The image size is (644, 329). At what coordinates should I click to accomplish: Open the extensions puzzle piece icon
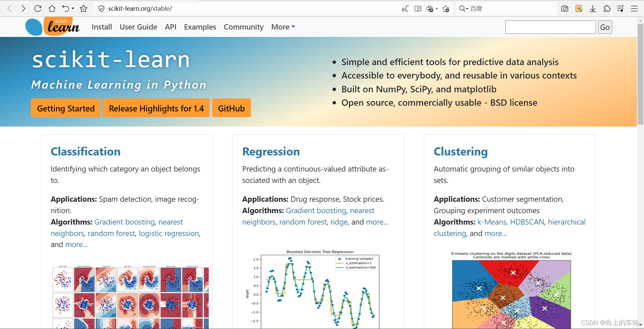pos(607,9)
